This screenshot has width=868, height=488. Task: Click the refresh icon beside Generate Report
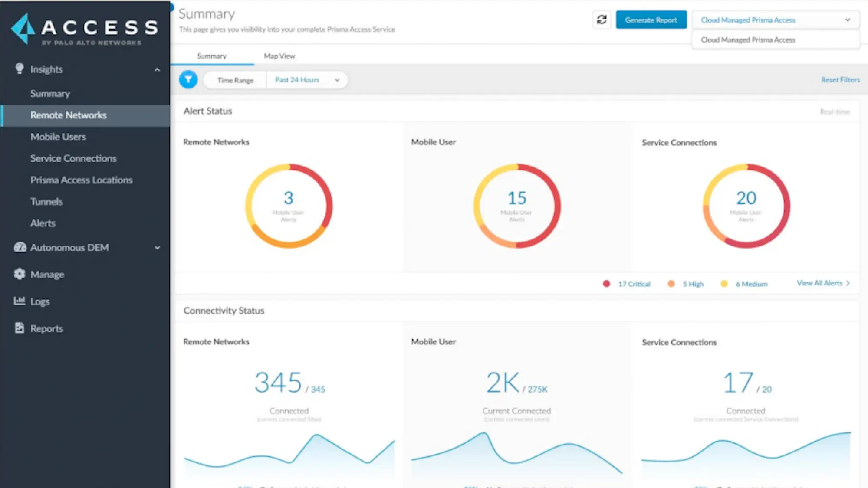pos(602,20)
